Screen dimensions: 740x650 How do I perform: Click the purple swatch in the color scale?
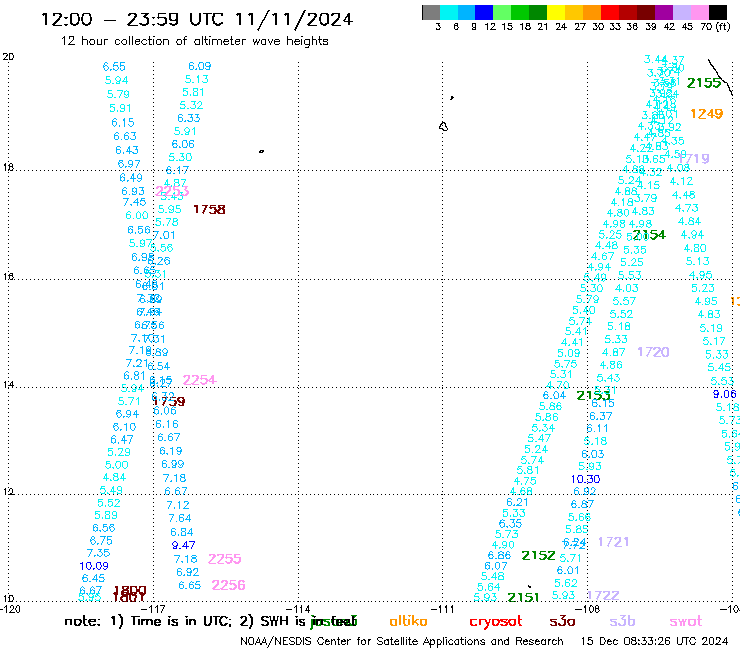[664, 12]
